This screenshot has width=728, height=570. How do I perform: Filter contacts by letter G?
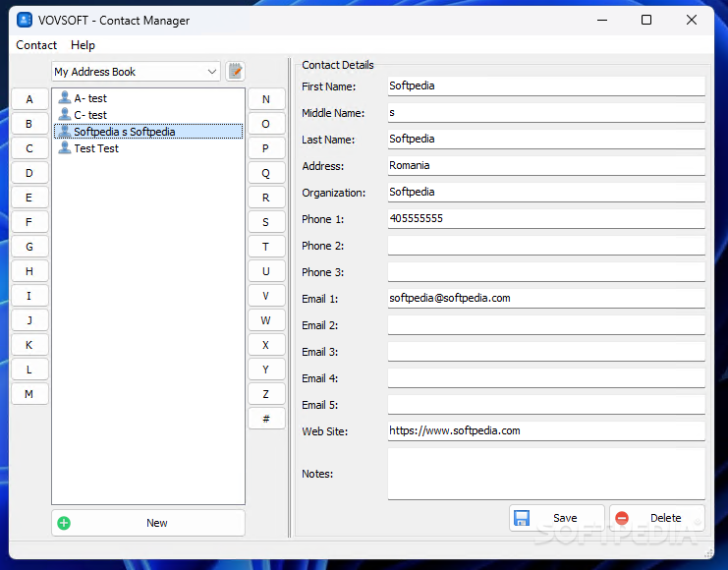(x=29, y=247)
